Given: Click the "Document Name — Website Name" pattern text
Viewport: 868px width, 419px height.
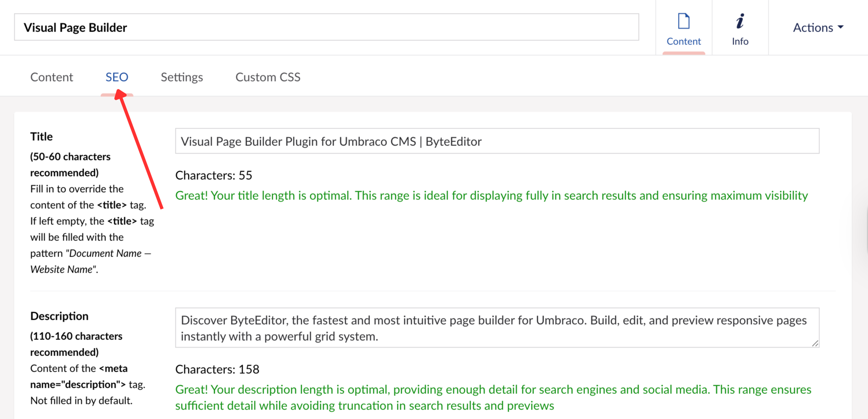Looking at the screenshot, I should 90,261.
